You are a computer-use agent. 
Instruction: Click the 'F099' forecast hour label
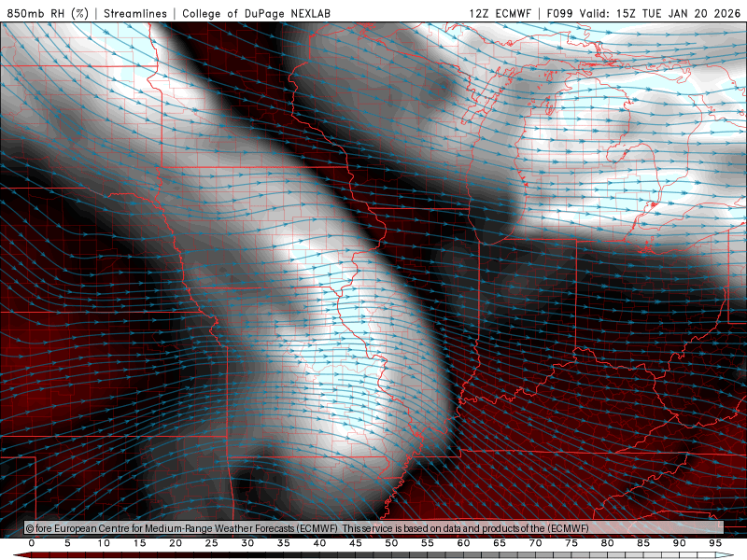559,13
